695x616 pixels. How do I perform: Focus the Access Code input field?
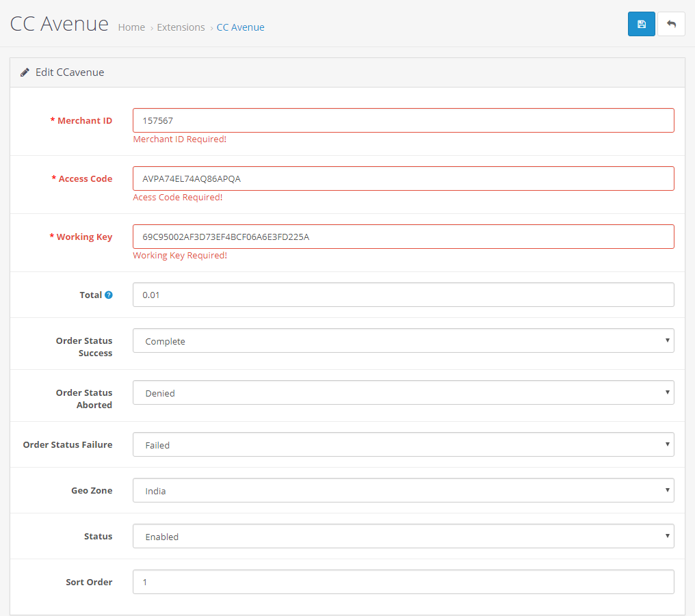404,178
